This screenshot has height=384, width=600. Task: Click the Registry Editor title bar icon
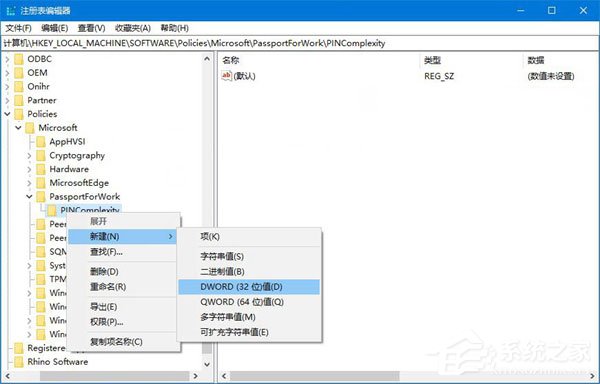pos(11,11)
